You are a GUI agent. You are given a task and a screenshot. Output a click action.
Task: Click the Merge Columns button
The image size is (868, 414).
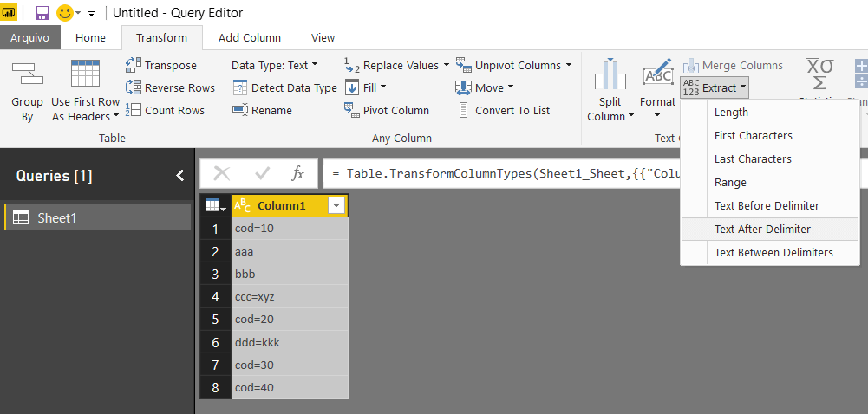(733, 65)
